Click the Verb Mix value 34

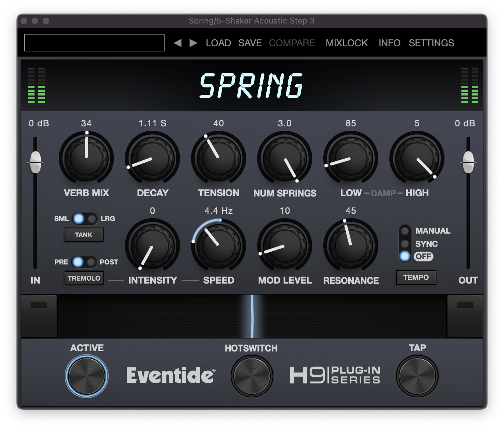tap(86, 123)
